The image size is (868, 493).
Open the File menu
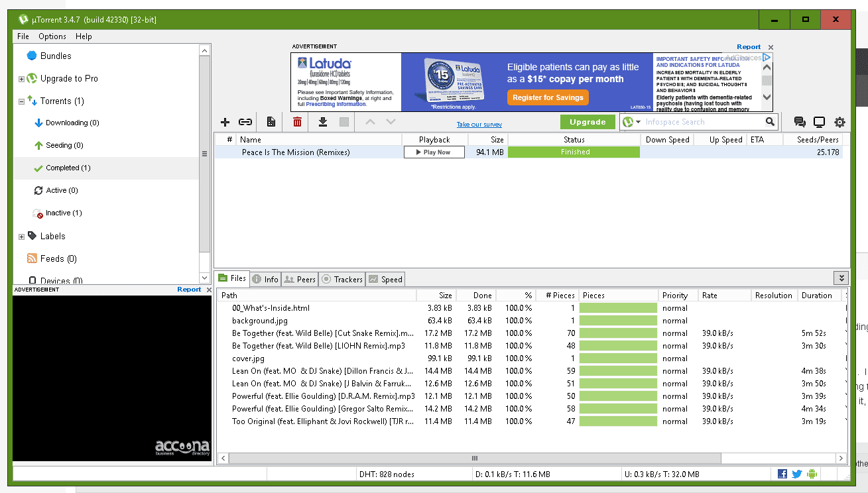[x=23, y=36]
